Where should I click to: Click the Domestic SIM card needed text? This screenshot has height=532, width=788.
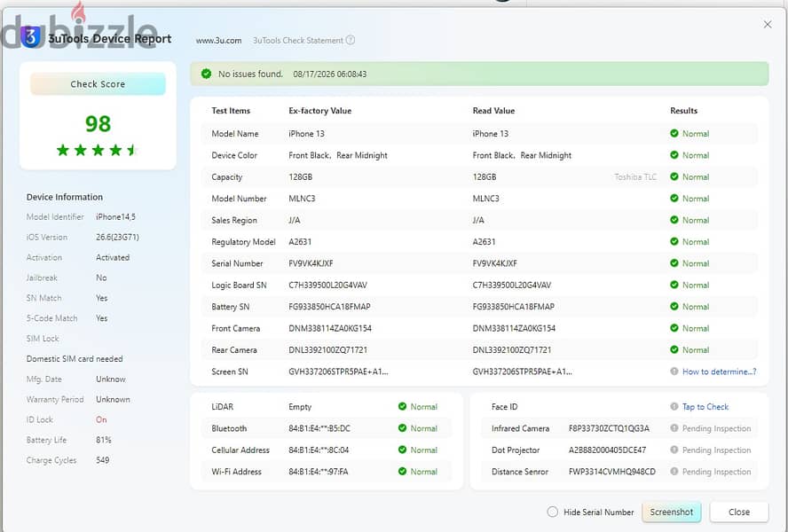(x=75, y=359)
